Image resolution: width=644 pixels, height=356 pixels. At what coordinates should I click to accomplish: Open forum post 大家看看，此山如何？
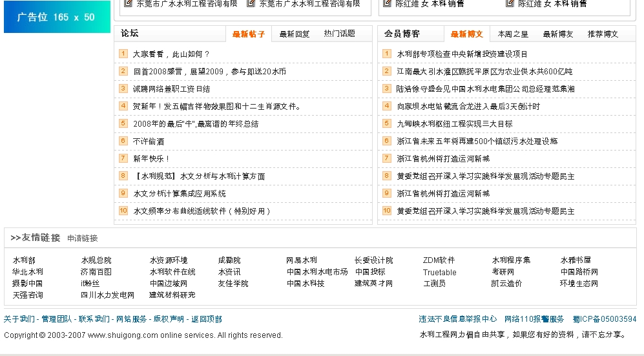pos(171,54)
